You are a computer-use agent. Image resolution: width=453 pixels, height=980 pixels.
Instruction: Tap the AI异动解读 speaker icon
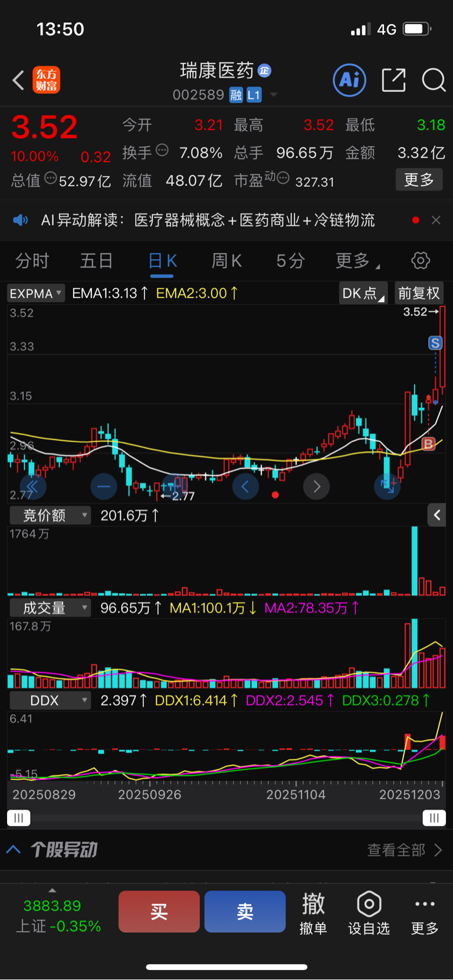click(x=21, y=220)
